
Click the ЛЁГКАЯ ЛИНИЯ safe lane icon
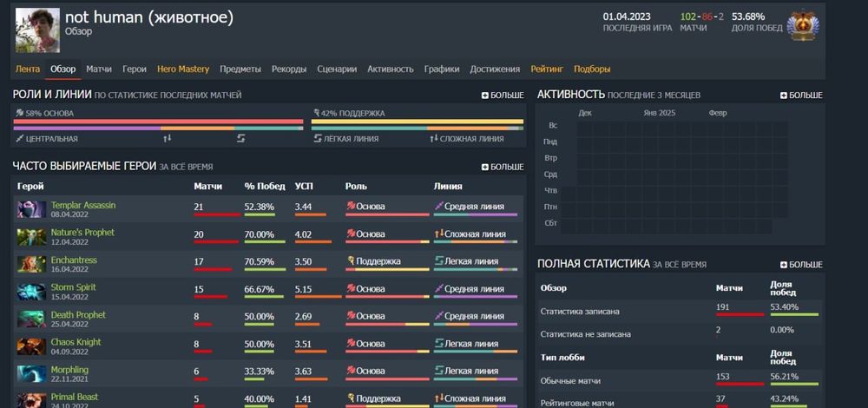[x=318, y=138]
